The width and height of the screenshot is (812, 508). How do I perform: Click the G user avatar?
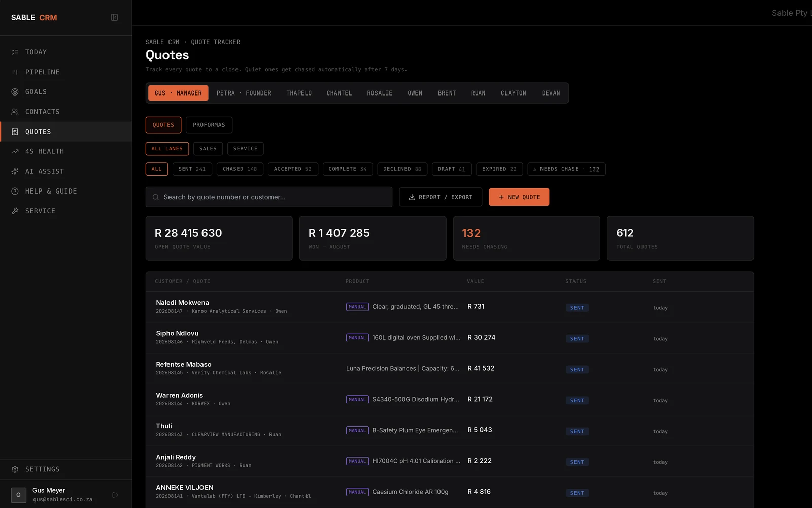click(x=19, y=495)
